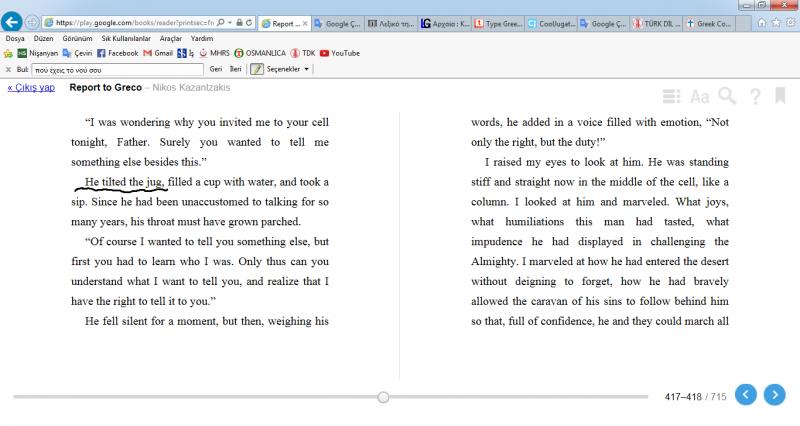Click in the Bul find text field
Screen dimensions: 800x426
(x=117, y=69)
